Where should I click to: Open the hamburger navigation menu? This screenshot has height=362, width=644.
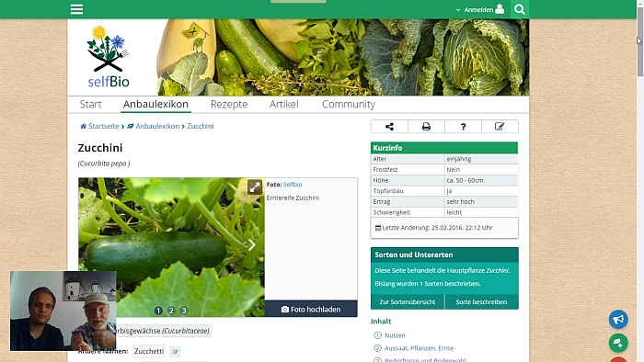pos(76,9)
